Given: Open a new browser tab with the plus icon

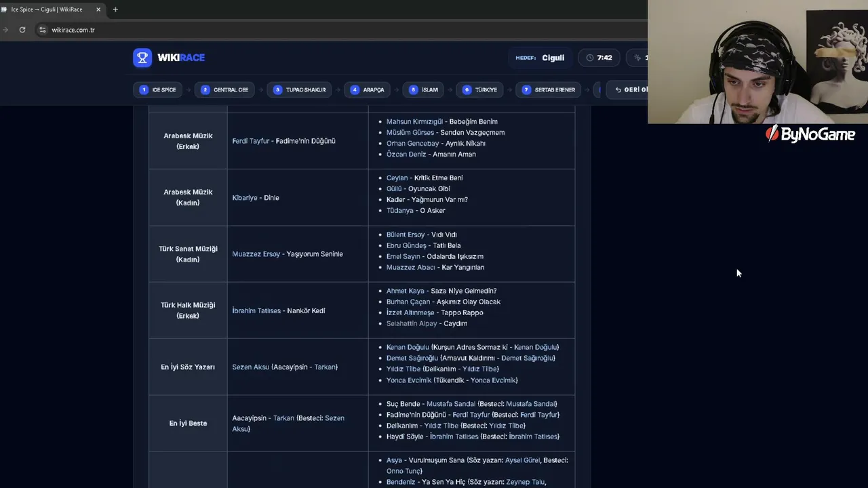Looking at the screenshot, I should 115,9.
